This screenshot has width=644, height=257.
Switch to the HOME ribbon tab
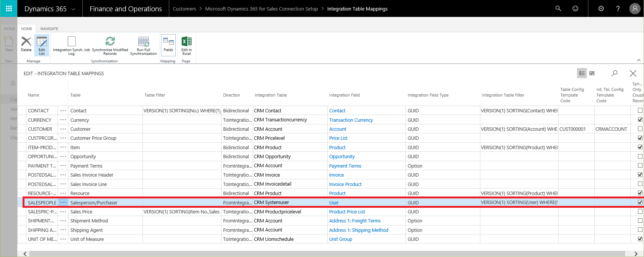(27, 29)
